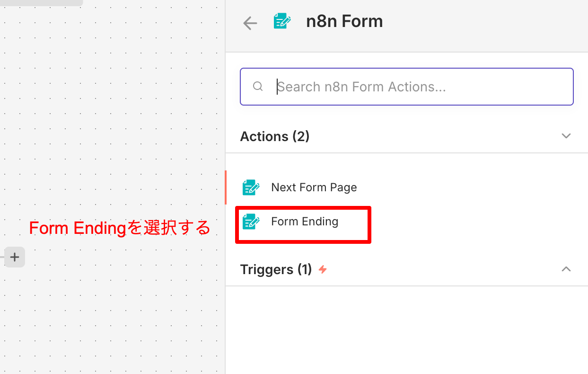The image size is (588, 374).
Task: Click the n8n Form node icon in header
Action: 282,21
